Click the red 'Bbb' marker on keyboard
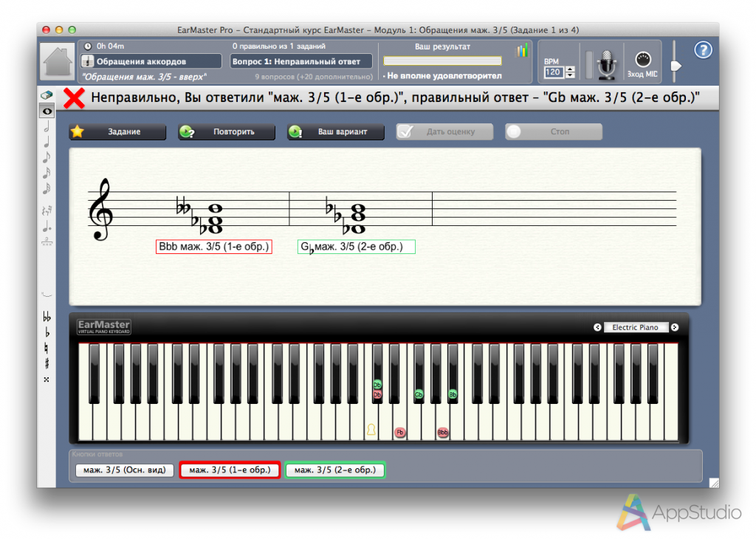The width and height of the screenshot is (756, 539). (443, 433)
